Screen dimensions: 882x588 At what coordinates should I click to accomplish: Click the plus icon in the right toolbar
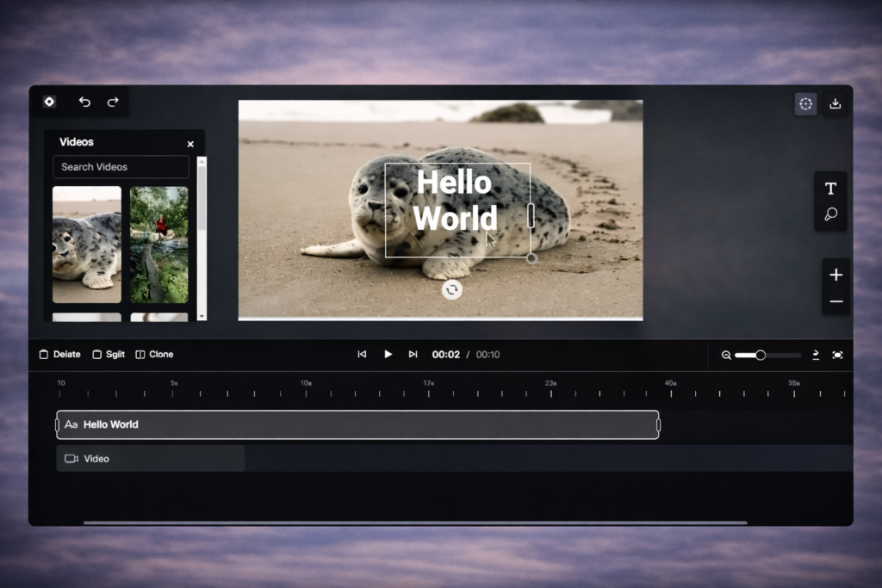click(835, 275)
